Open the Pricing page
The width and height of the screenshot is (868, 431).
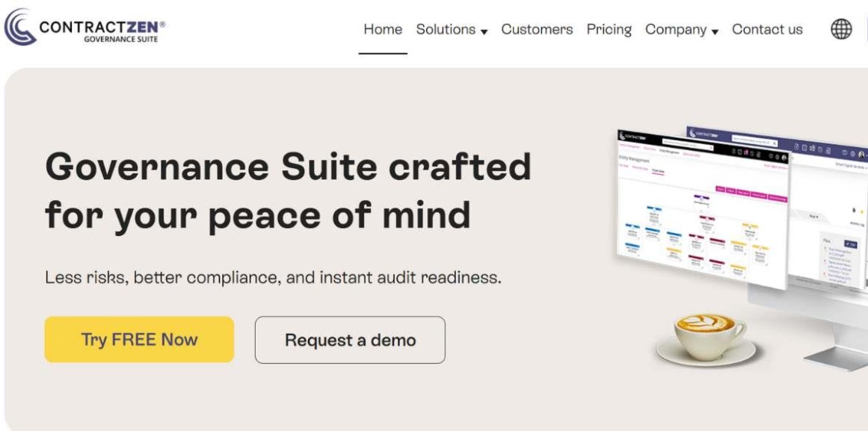point(609,30)
